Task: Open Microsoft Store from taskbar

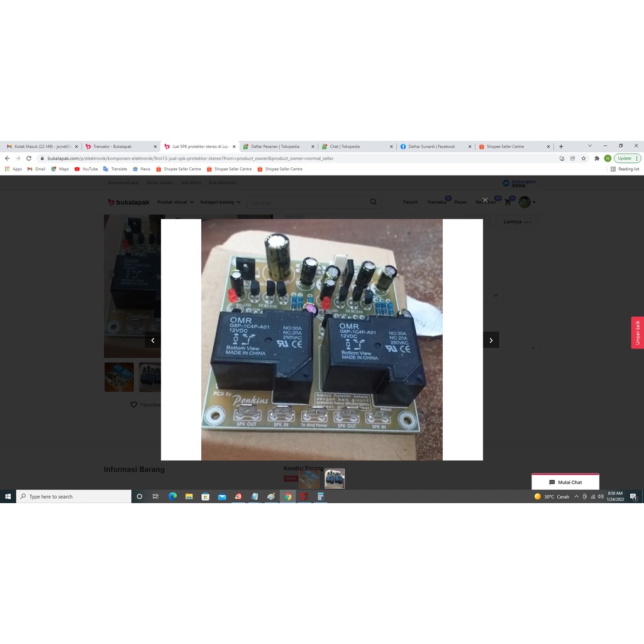Action: [x=206, y=496]
